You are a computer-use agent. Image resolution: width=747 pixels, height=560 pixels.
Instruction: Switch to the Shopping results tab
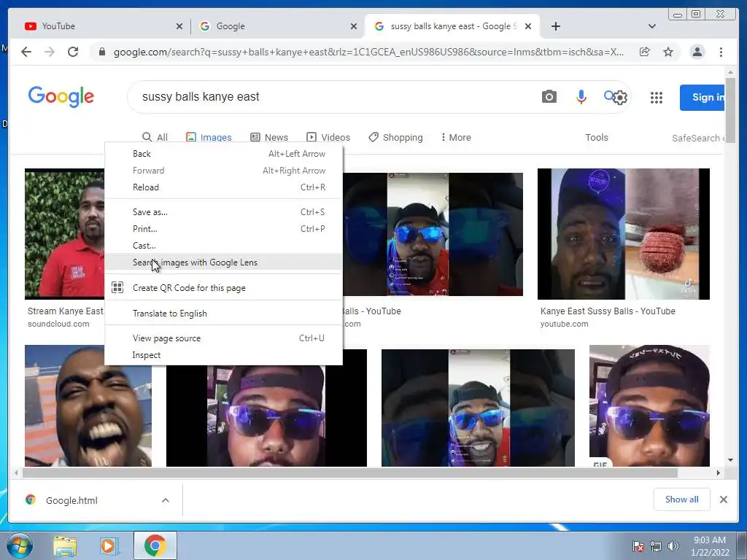[395, 137]
